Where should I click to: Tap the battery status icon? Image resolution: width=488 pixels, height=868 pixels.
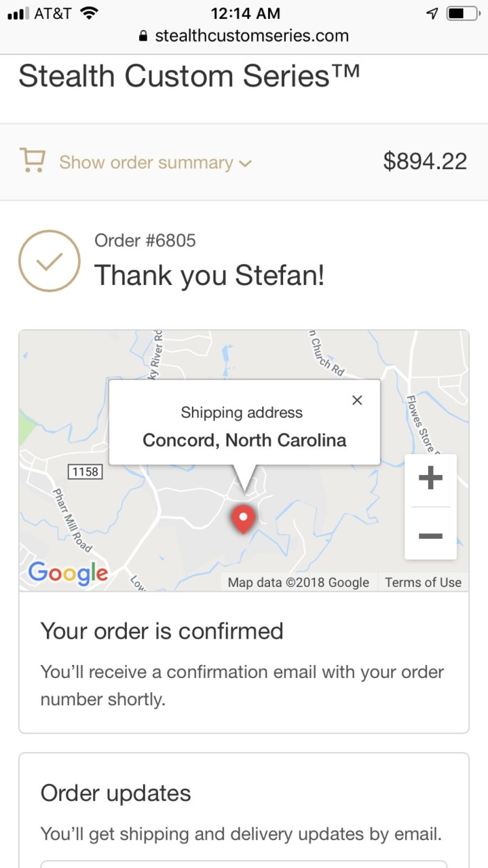pos(464,14)
